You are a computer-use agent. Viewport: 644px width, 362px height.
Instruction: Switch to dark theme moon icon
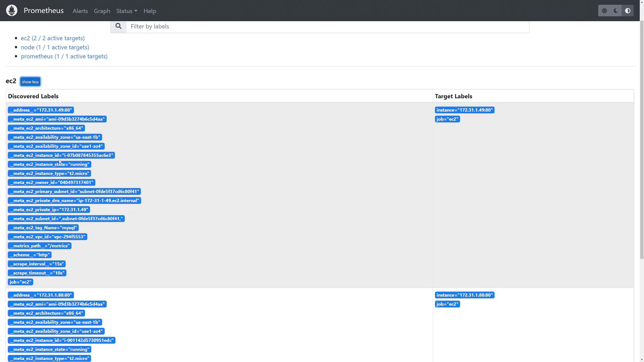click(616, 11)
